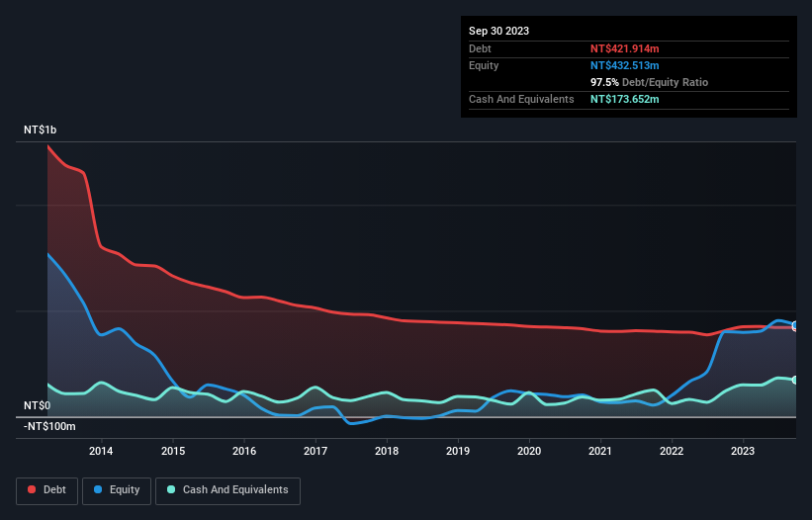Click the Sep 30 2023 tooltip date

498,31
